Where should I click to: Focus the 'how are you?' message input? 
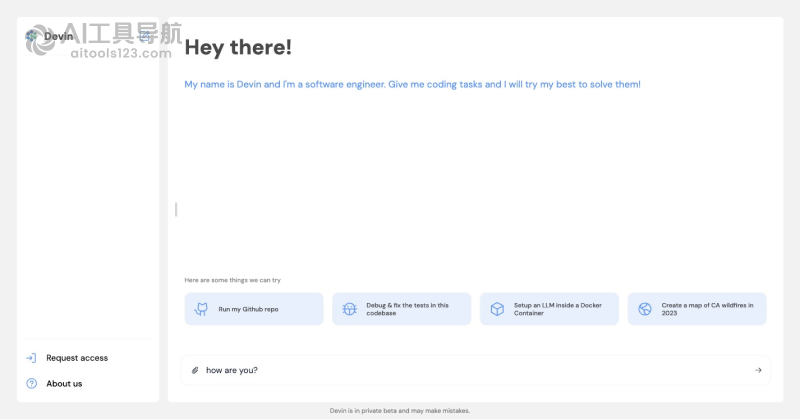pyautogui.click(x=476, y=370)
